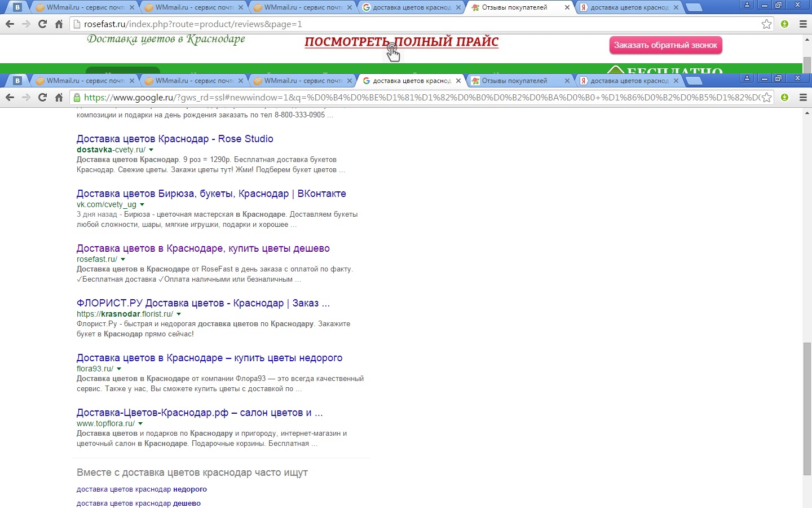Search related query ending in "дешево"
This screenshot has width=812, height=508.
pos(139,503)
